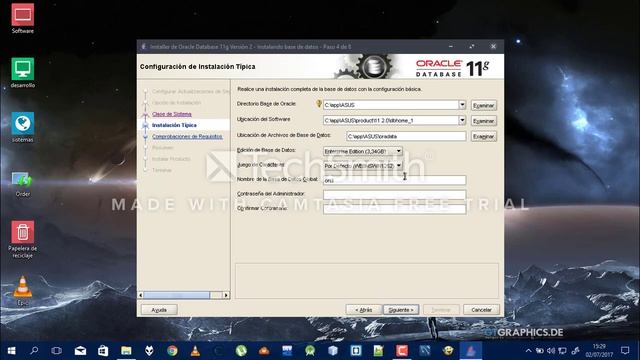The width and height of the screenshot is (640, 360).
Task: Open the Papelera de reciclaje icon
Action: coord(22,239)
